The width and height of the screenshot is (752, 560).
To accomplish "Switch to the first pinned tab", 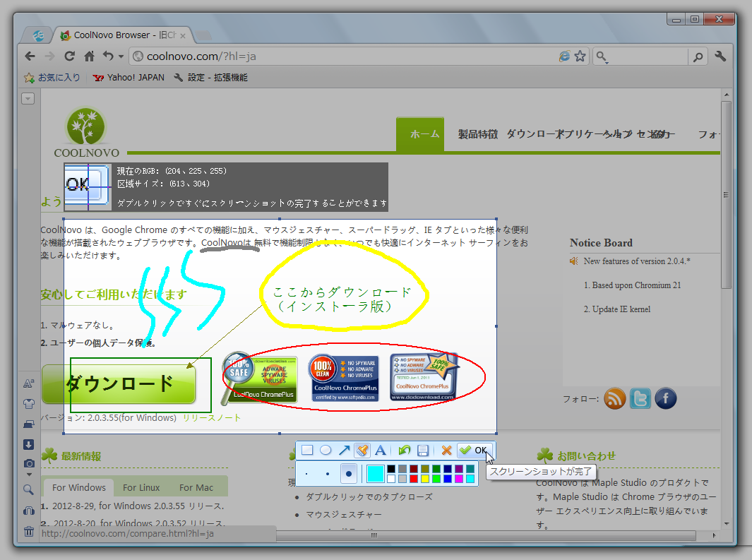I will tap(38, 35).
